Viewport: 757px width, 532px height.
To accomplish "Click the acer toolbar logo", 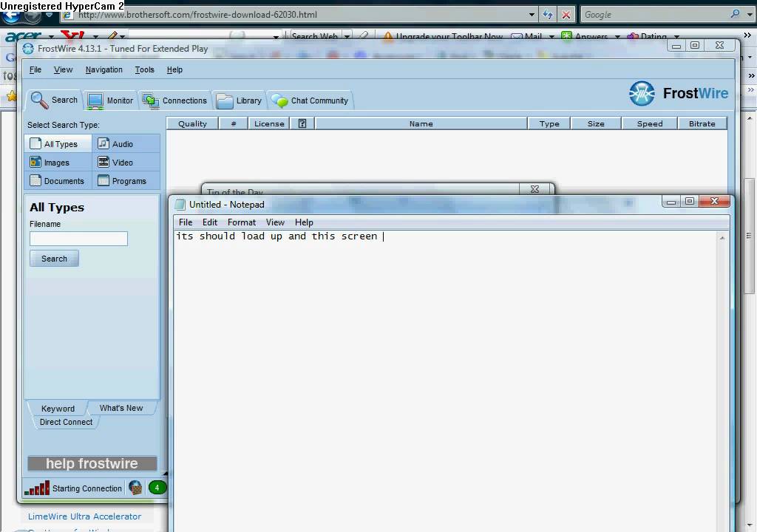I will [x=23, y=37].
